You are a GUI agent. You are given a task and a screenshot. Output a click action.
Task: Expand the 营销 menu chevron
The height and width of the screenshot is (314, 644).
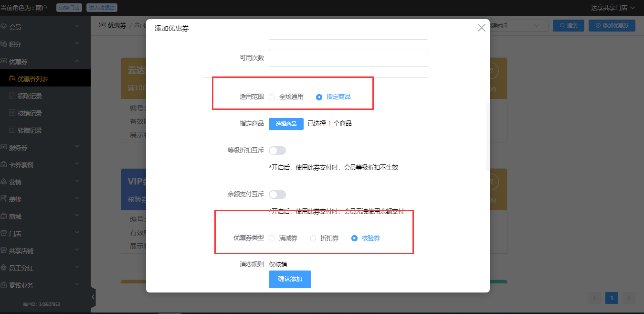click(77, 182)
